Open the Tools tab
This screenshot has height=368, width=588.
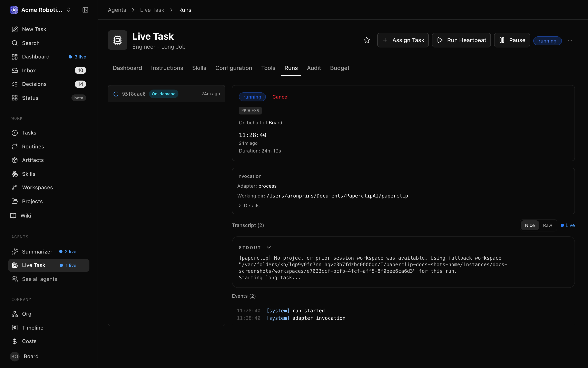tap(268, 68)
